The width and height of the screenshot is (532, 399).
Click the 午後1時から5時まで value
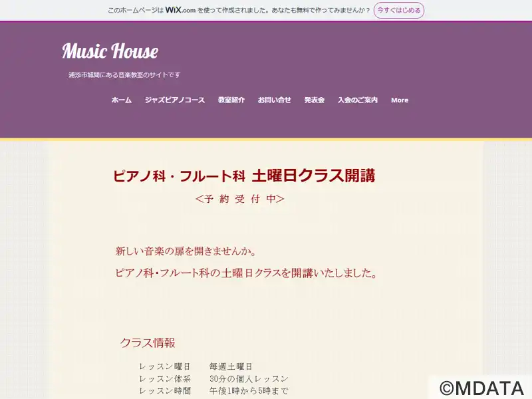[249, 391]
